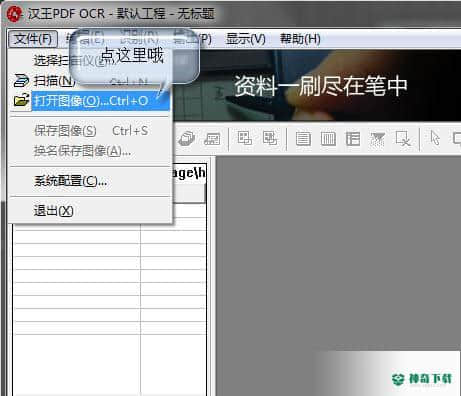Viewport: 461px width, 396px height.
Task: Click the shaded triangle image region icon
Action: [x=378, y=139]
